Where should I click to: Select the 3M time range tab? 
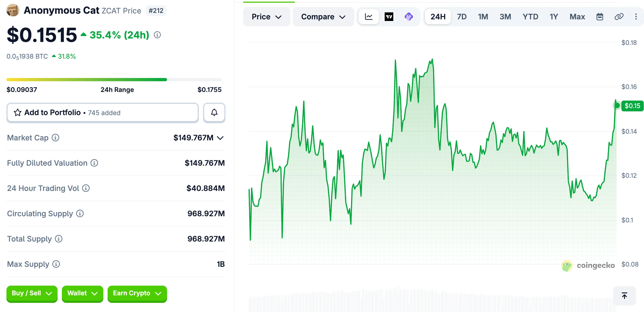pyautogui.click(x=505, y=17)
